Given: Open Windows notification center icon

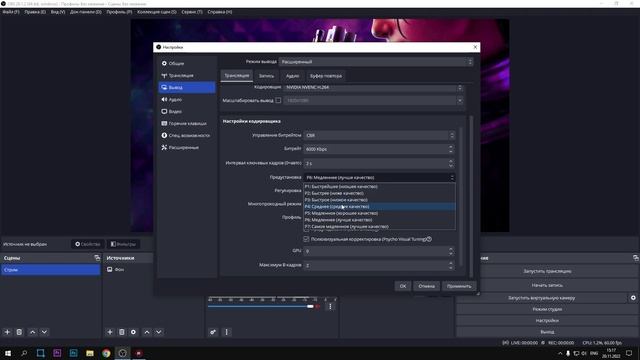Looking at the screenshot, I should point(629,353).
